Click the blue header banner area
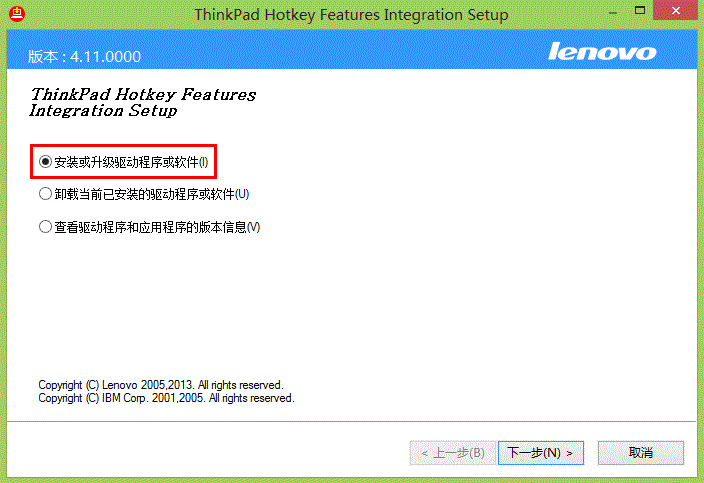704x483 pixels. click(x=352, y=50)
